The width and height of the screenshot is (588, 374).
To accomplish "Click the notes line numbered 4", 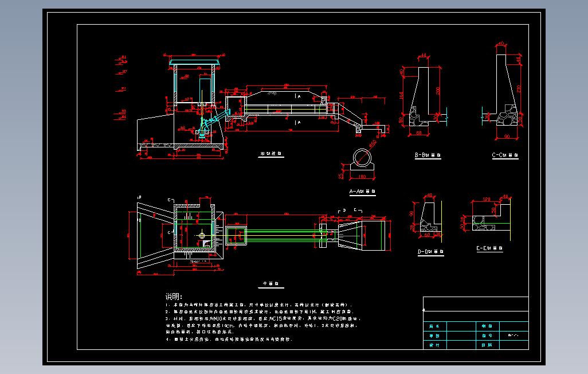I will (229, 339).
